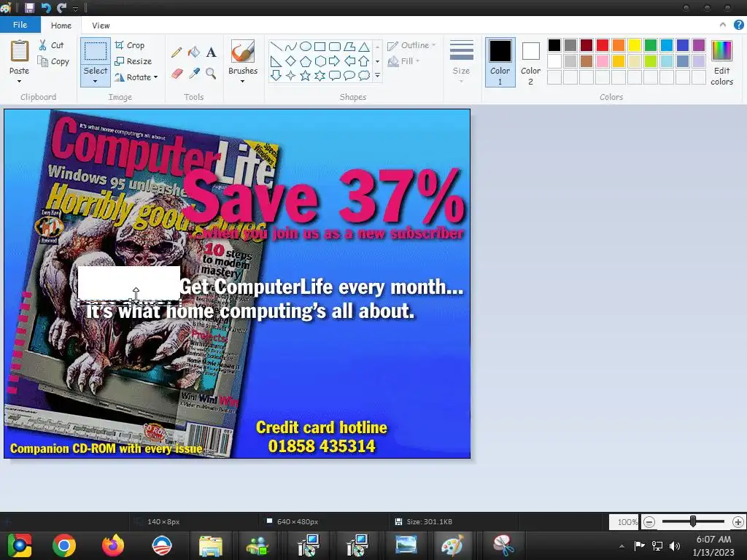Choose the Down arrow shape

tap(276, 75)
